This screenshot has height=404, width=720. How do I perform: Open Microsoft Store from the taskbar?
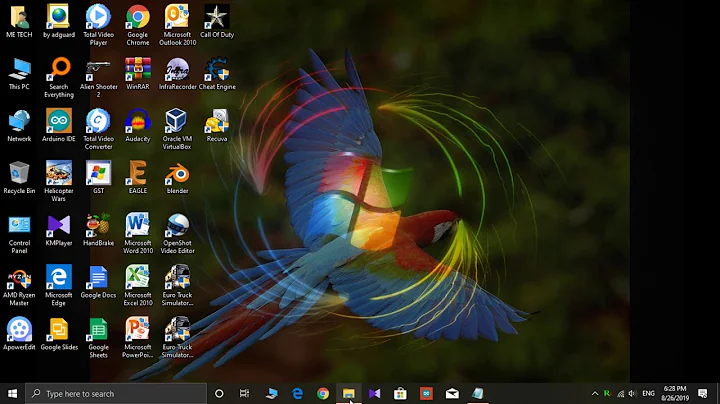point(400,393)
